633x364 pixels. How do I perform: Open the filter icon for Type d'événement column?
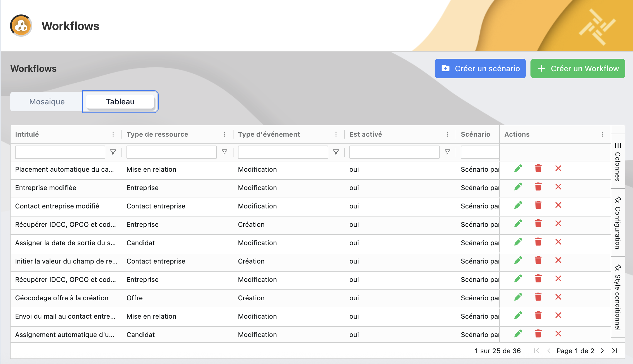(x=336, y=152)
